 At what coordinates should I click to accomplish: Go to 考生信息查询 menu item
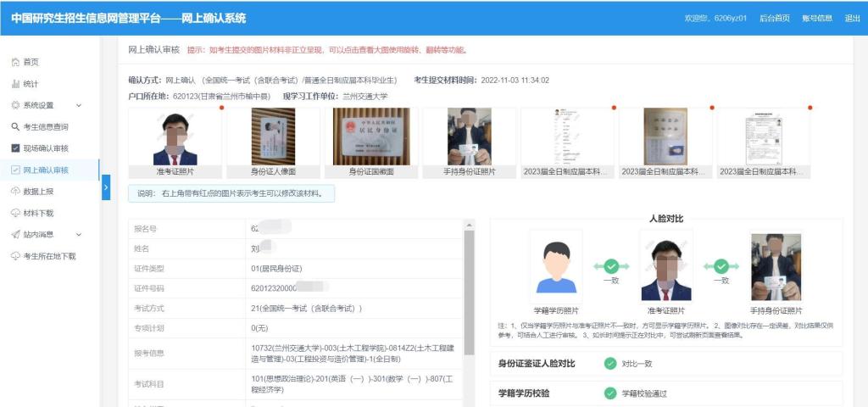tap(46, 127)
